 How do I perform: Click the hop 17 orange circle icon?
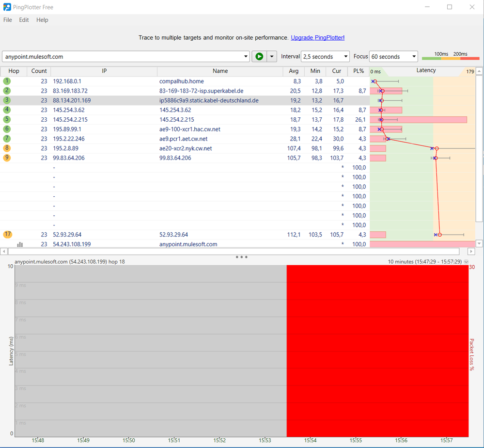point(7,234)
